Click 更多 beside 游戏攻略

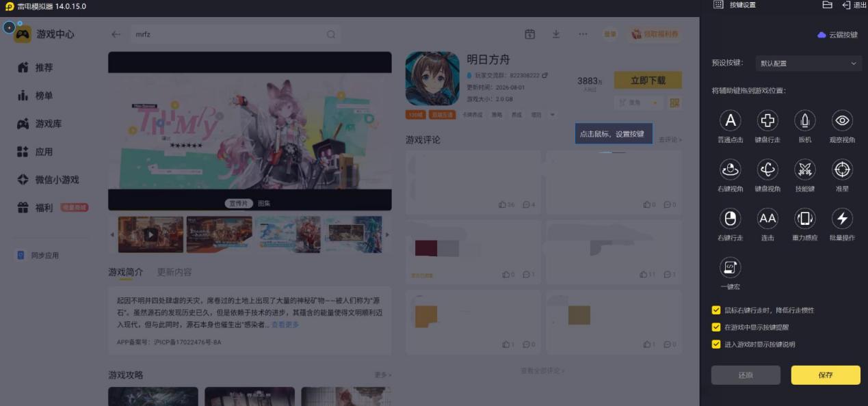click(x=383, y=375)
